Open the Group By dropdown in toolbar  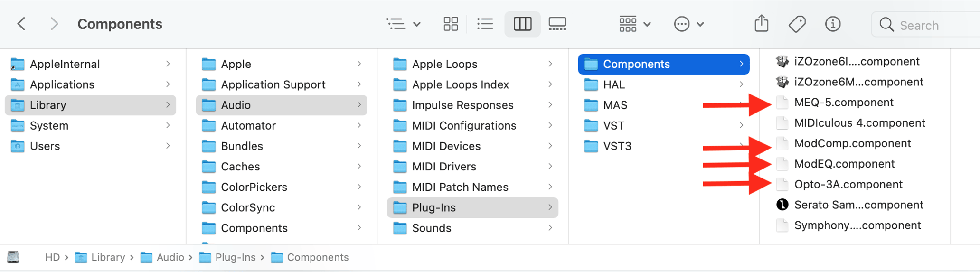[634, 24]
